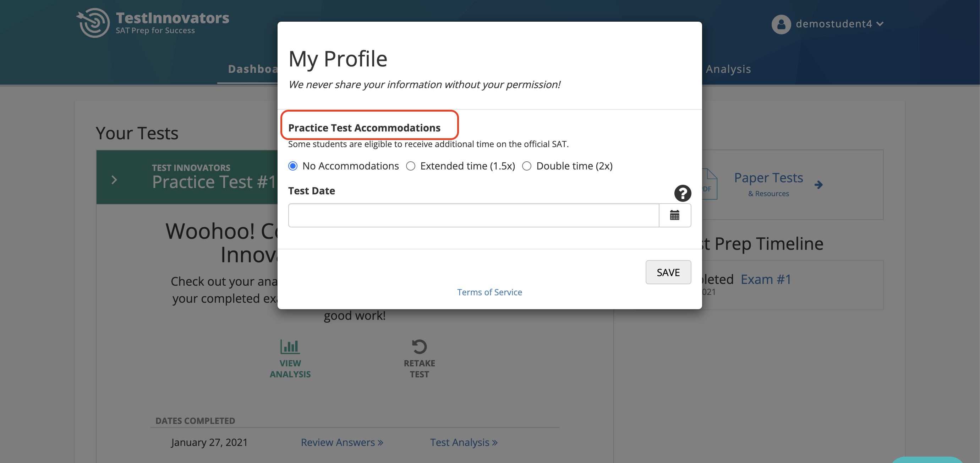Select the No Accommodations radio button
This screenshot has height=463, width=980.
coord(292,166)
